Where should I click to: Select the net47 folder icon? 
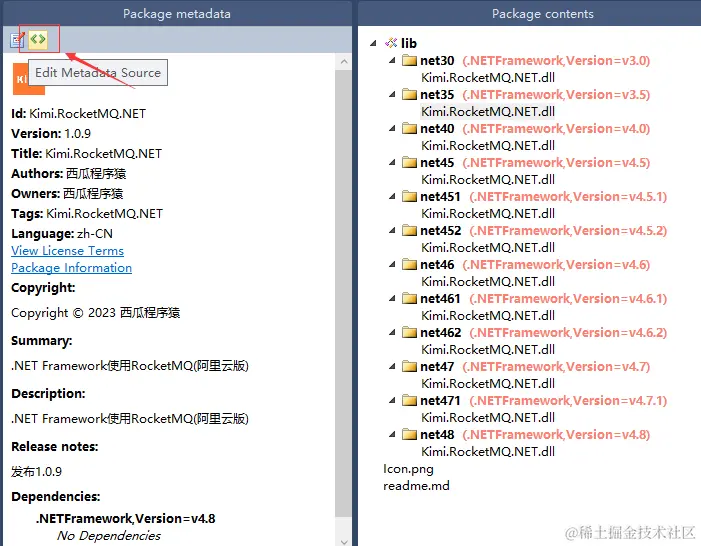409,366
